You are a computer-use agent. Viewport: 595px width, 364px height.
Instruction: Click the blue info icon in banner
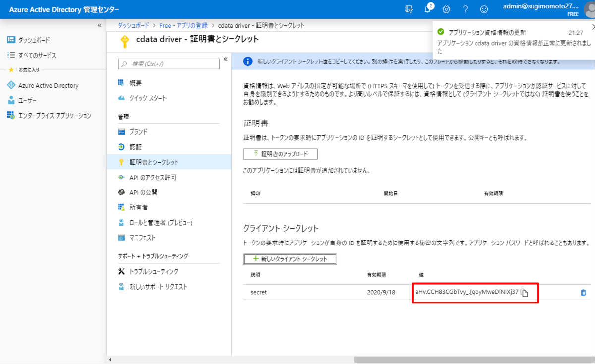[248, 61]
